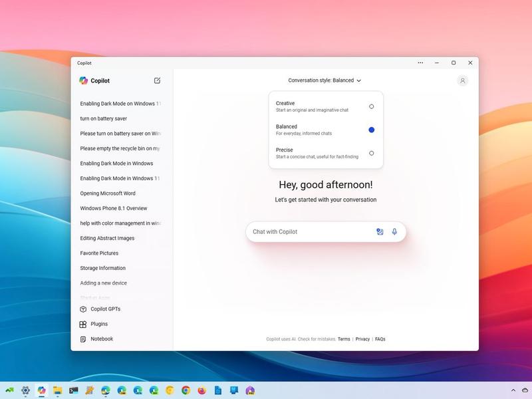Add an image using the image icon
The width and height of the screenshot is (532, 399).
point(380,231)
